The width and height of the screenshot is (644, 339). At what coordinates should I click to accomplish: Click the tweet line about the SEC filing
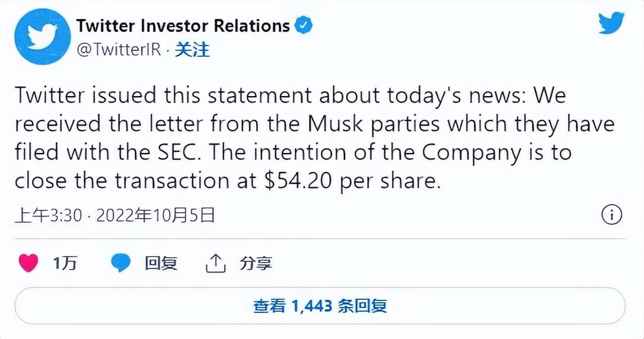click(294, 152)
